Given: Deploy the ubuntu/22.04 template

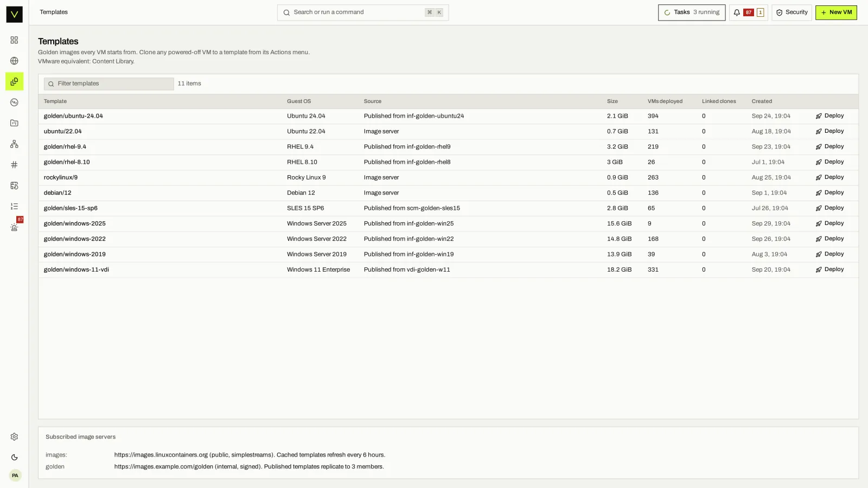Looking at the screenshot, I should 830,131.
